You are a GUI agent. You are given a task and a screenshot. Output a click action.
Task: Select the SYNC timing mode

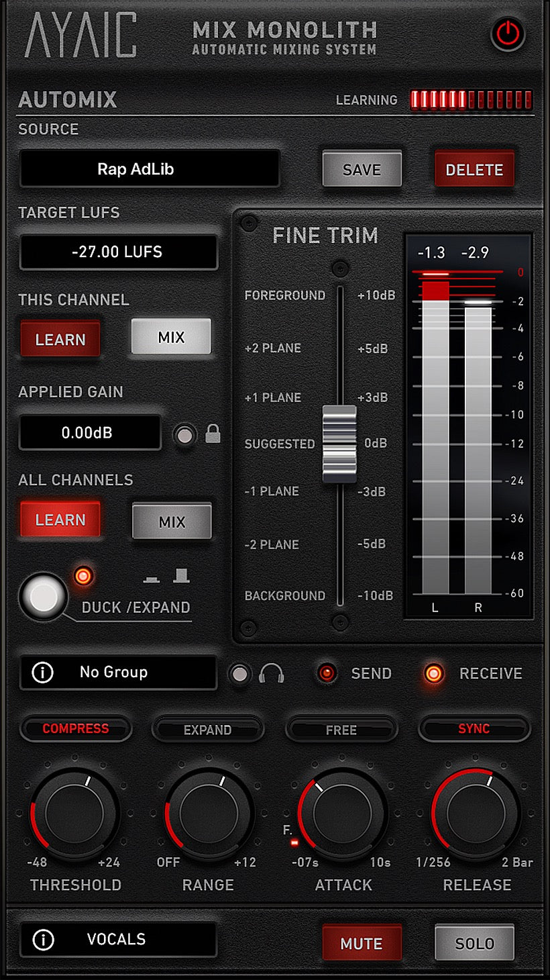tap(474, 729)
